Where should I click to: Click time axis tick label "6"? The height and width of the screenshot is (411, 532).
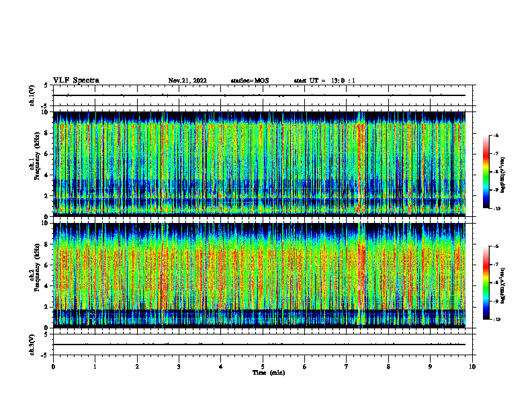tap(305, 367)
